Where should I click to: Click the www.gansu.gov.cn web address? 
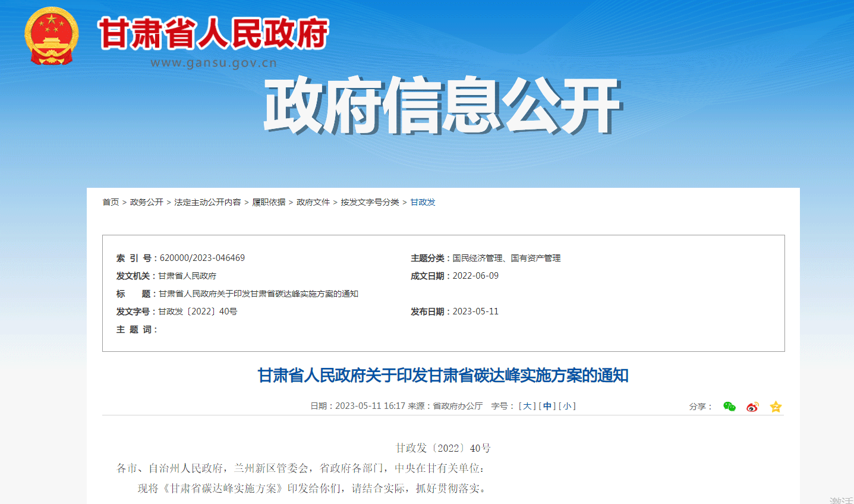point(213,63)
